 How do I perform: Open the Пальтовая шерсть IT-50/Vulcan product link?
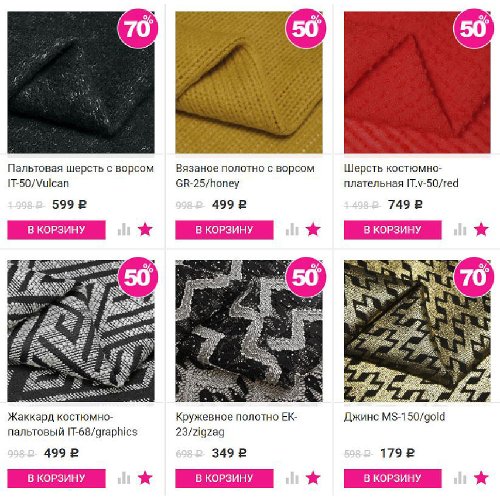pos(80,176)
